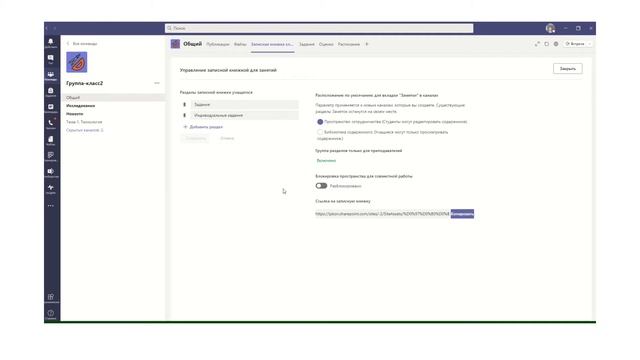640x360 pixels.
Task: Open the Файлы tab
Action: click(x=240, y=44)
